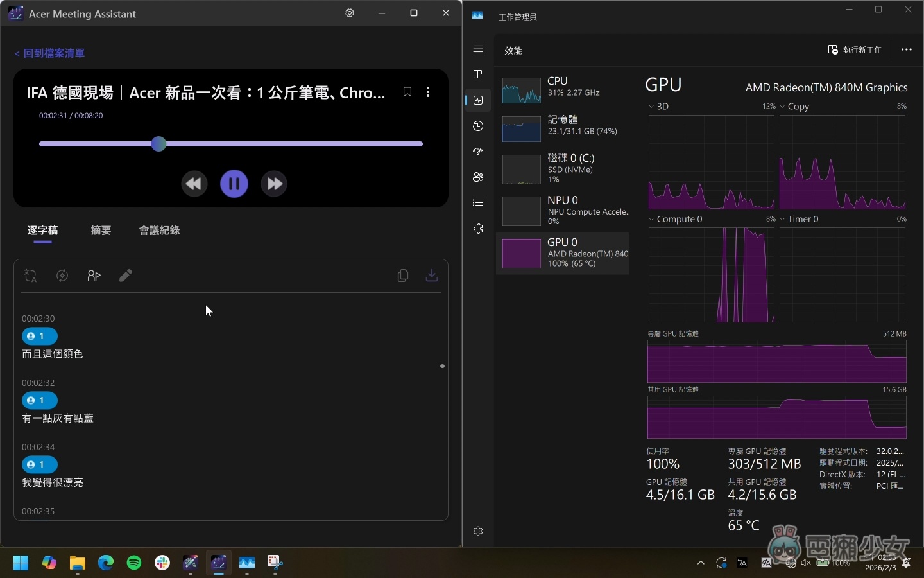Open the Users section in Task Manager
This screenshot has width=924, height=578.
click(477, 177)
